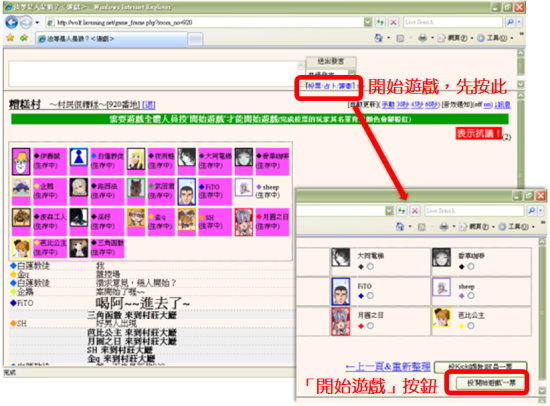Viewport: 550px width, 406px height.
Task: Select the 手動 manual refresh link
Action: pos(388,105)
